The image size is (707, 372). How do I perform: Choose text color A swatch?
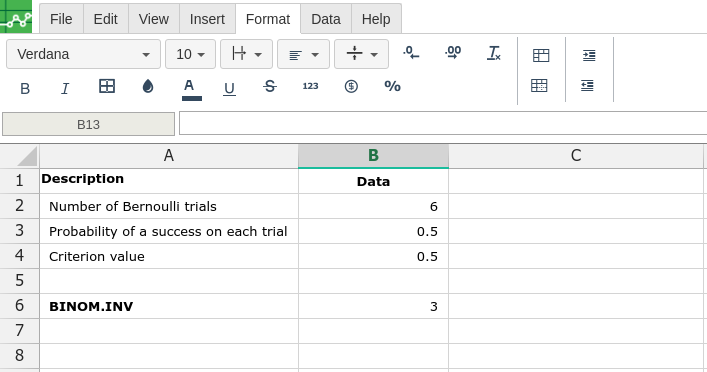point(192,89)
